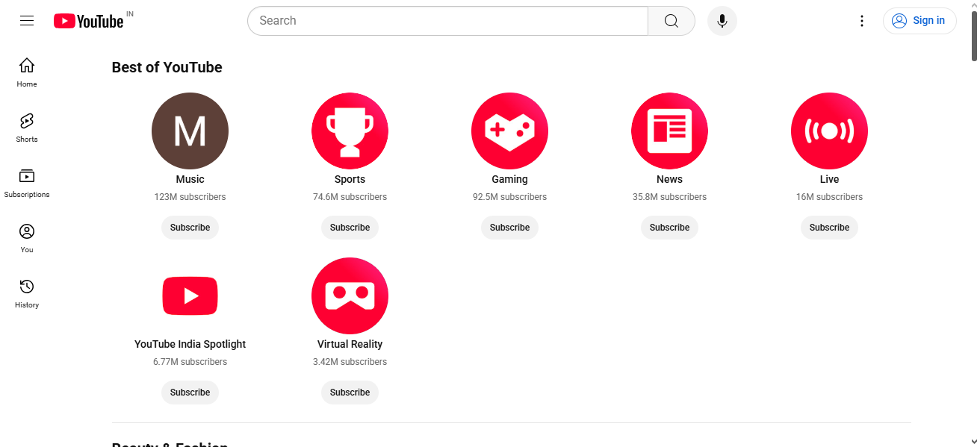This screenshot has height=447, width=980.
Task: Click the scrollbar down arrow
Action: click(974, 441)
